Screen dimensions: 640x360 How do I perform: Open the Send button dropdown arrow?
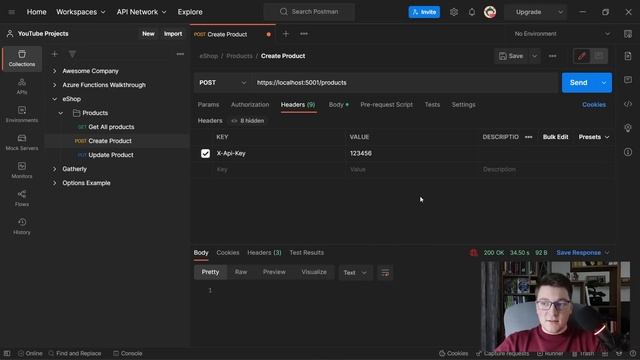[604, 83]
